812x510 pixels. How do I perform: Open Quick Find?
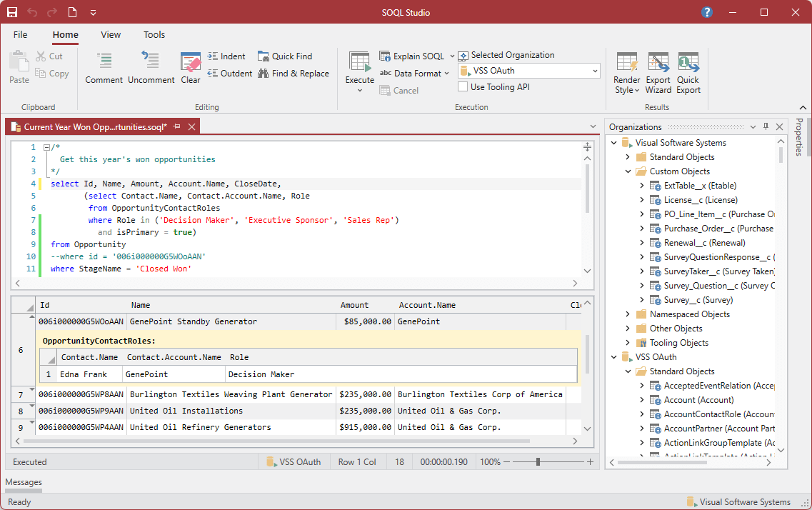[285, 56]
